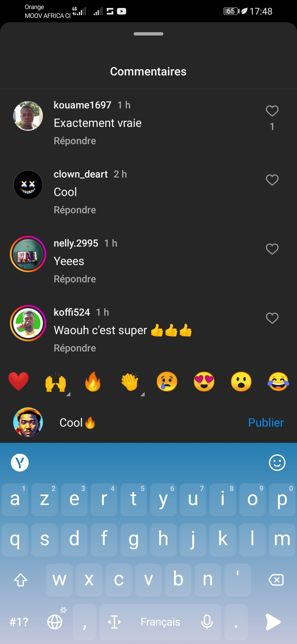Switch keyboard language with globe key
This screenshot has height=644, width=297.
[55, 622]
